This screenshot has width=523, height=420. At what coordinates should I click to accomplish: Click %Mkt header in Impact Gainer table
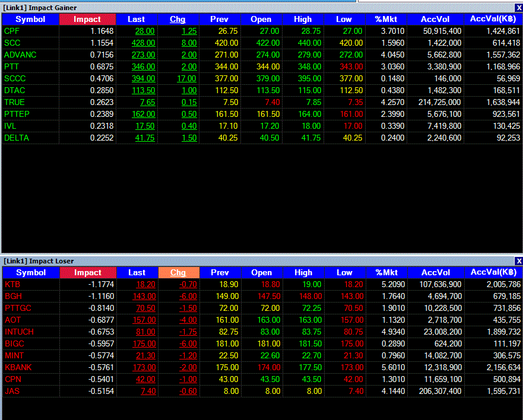[386, 20]
